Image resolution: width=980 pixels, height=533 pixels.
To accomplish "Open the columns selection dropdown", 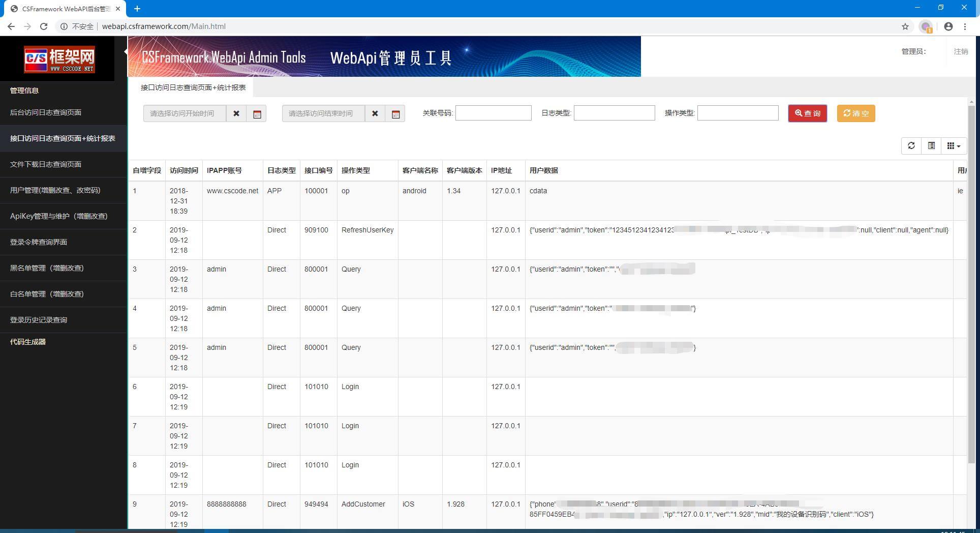I will coord(954,146).
